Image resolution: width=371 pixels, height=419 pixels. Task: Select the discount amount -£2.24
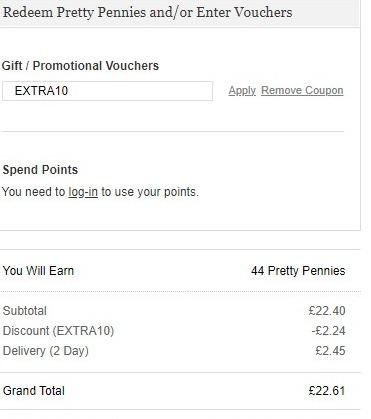[x=328, y=331]
